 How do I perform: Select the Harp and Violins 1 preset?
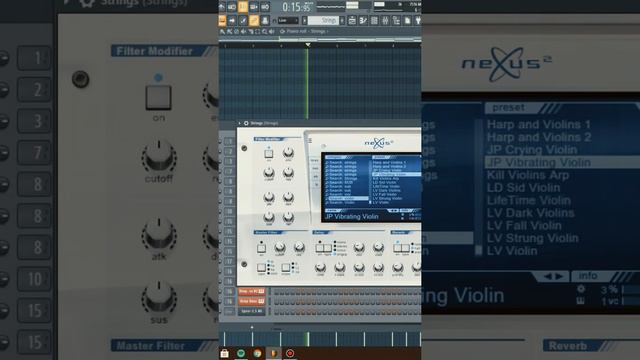(389, 162)
